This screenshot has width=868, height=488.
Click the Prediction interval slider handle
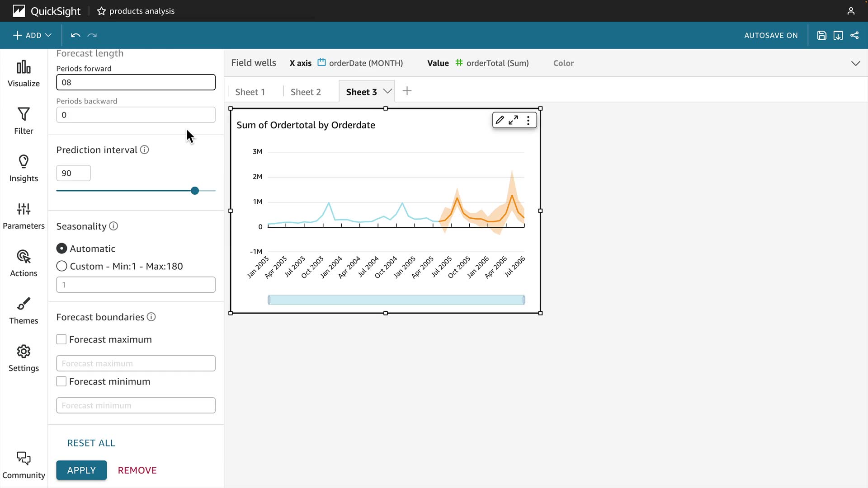(x=195, y=191)
